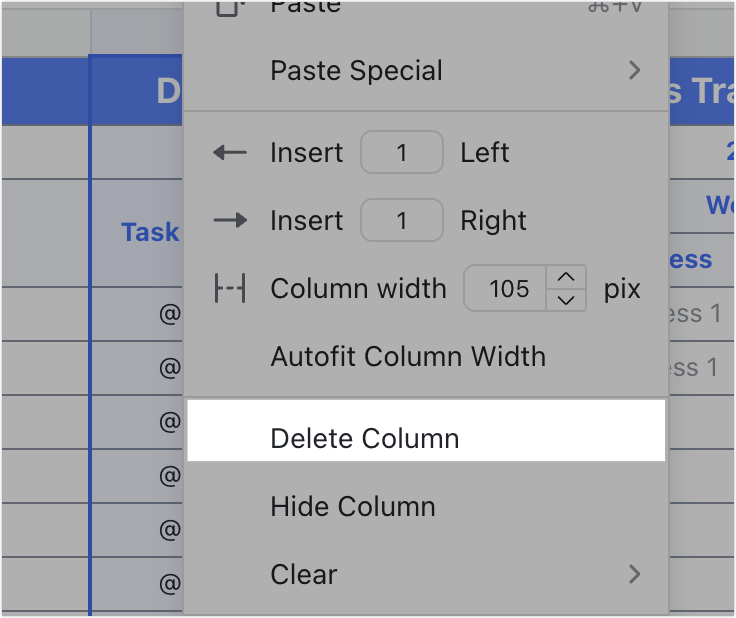Focus the Insert Right count field

[x=402, y=220]
